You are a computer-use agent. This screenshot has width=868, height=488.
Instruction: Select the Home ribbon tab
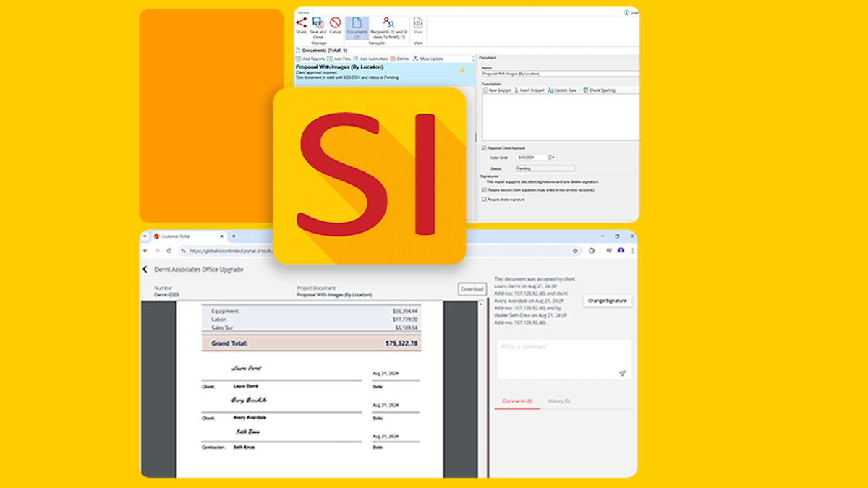click(x=302, y=12)
